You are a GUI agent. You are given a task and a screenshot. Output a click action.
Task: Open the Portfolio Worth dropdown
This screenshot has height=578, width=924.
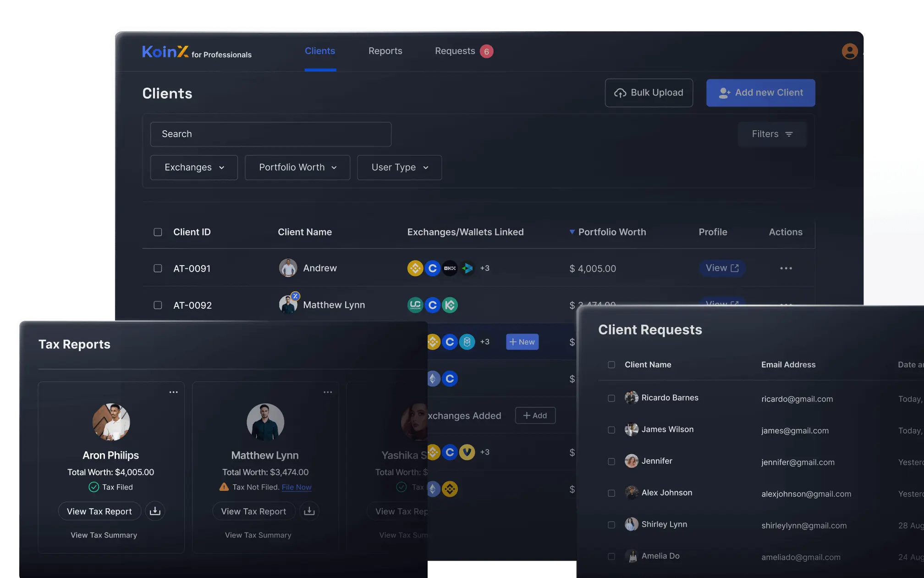pos(297,167)
